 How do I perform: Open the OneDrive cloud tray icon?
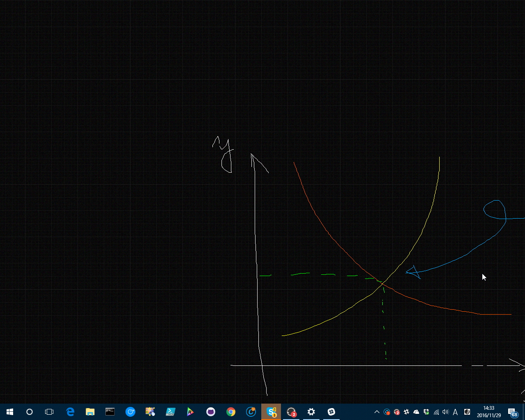tap(416, 412)
